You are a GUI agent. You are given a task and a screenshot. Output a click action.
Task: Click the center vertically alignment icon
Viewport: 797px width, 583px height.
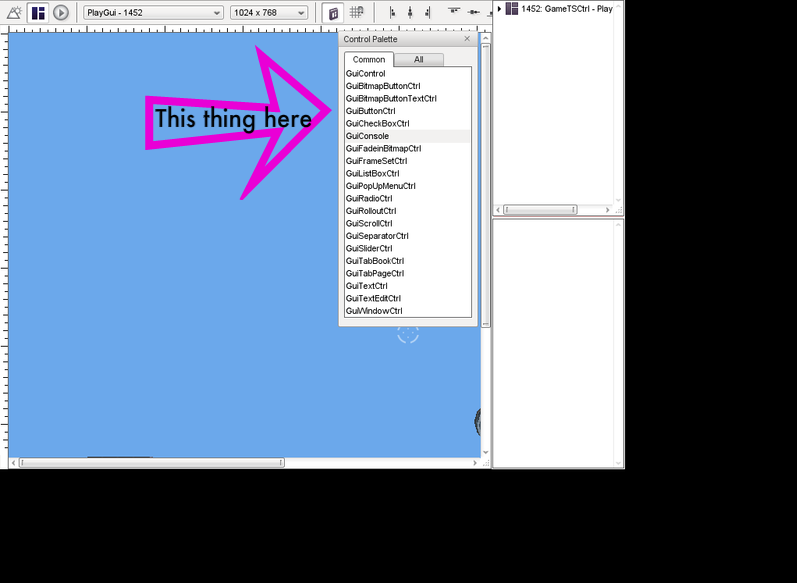coord(474,13)
